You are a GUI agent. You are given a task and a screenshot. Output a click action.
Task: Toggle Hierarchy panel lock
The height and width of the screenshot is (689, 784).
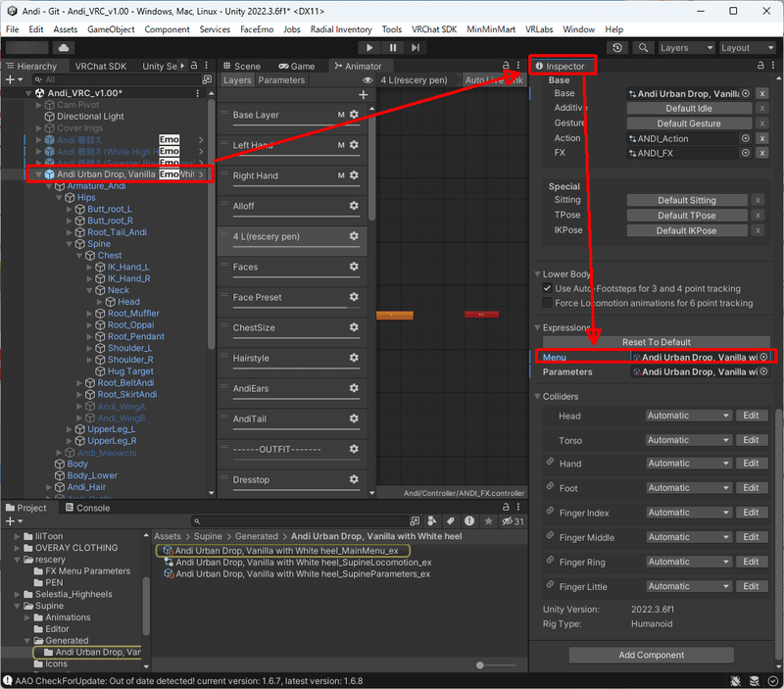pyautogui.click(x=194, y=66)
